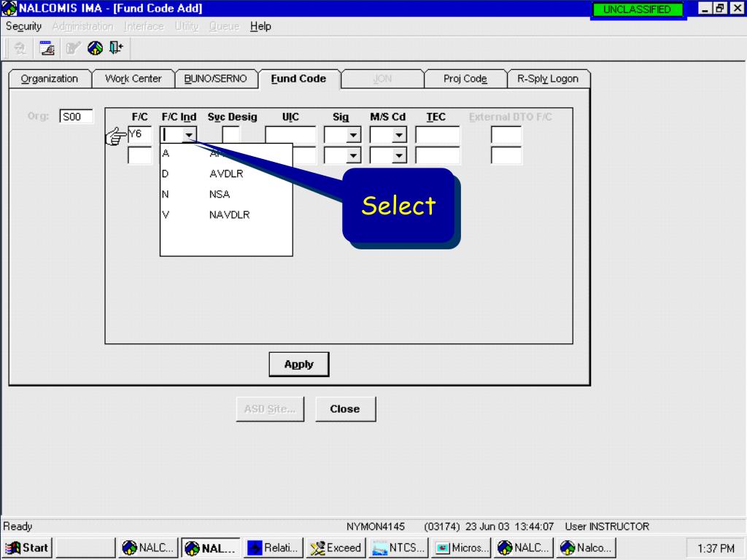This screenshot has width=747, height=560.
Task: Restore down the NALCOMIS window
Action: pos(720,8)
